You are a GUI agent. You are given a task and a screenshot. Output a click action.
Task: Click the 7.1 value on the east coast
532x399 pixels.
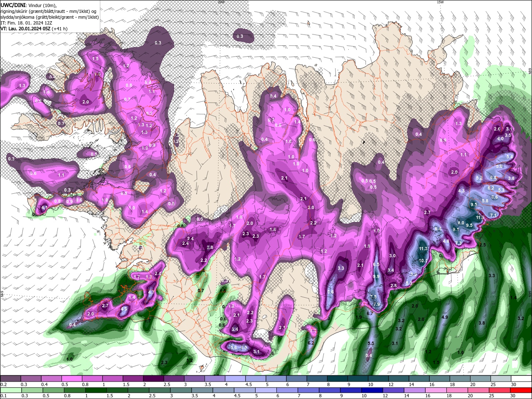pos(493,215)
